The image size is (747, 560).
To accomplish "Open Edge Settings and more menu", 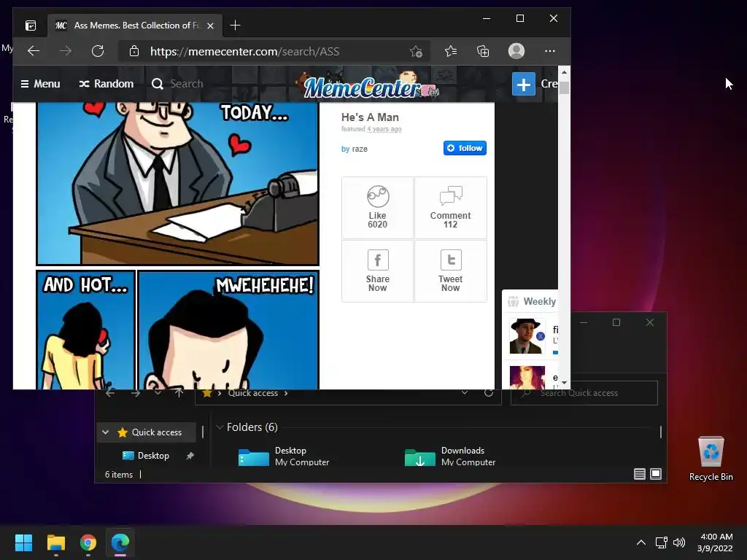I will tap(550, 51).
